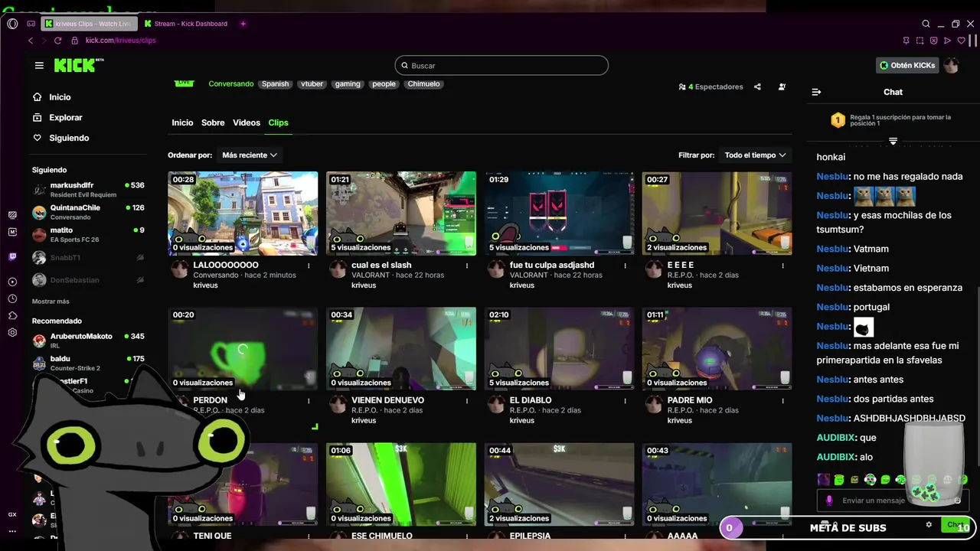Screen dimensions: 980x551
Task: Open options for EL DIABLO clip
Action: click(x=626, y=400)
